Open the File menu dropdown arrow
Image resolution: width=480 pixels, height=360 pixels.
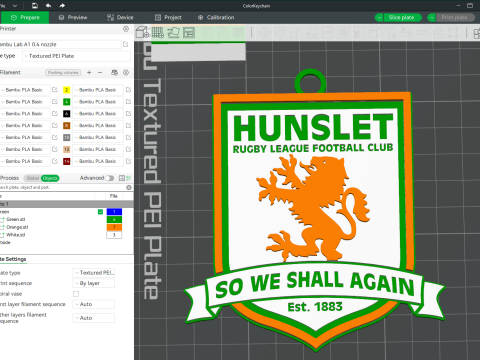click(x=15, y=6)
